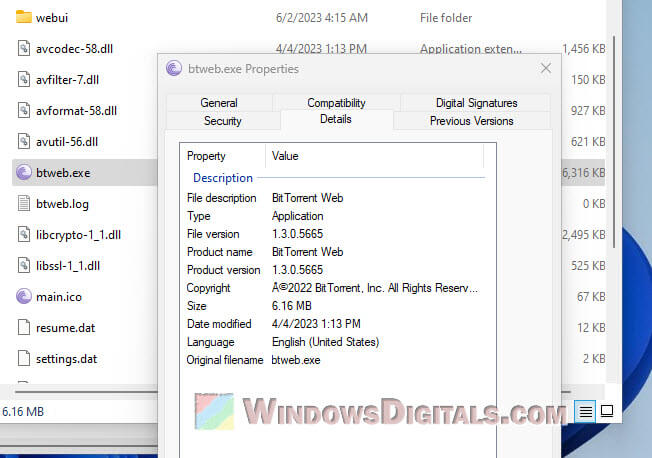Click the main.ico BitTorrent icon

click(24, 297)
